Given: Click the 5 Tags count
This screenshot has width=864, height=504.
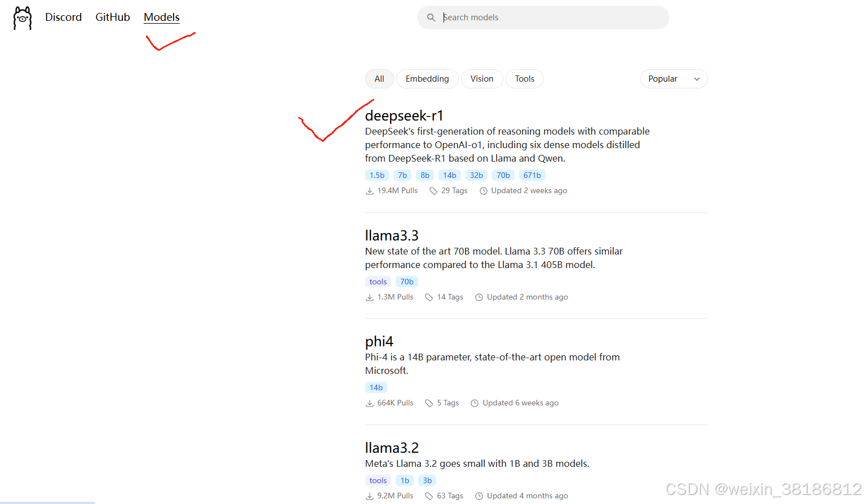Looking at the screenshot, I should point(448,403).
